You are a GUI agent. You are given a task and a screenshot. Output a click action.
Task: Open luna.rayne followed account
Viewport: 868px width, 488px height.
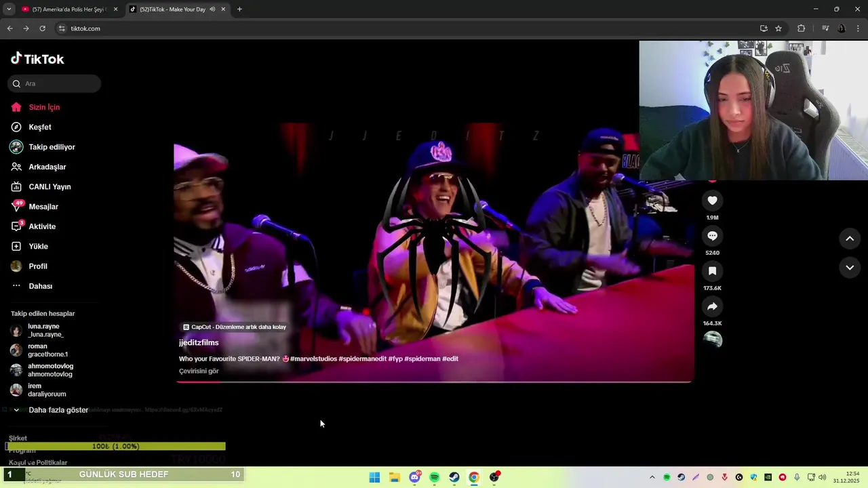[x=46, y=331]
